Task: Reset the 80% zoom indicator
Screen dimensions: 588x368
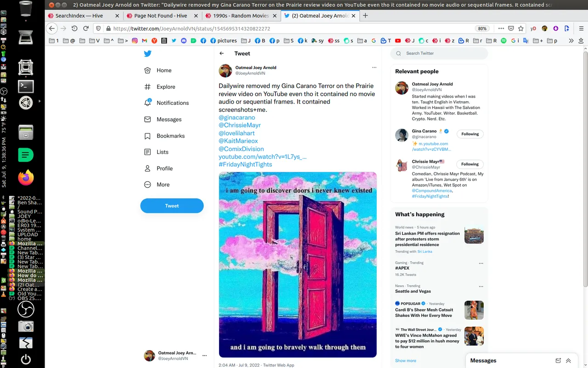Action: [482, 29]
